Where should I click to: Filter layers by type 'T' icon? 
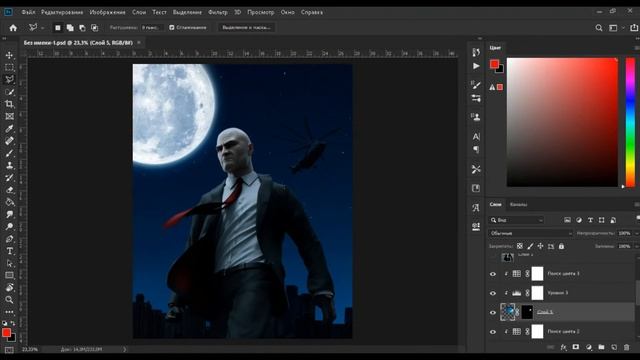pos(590,220)
